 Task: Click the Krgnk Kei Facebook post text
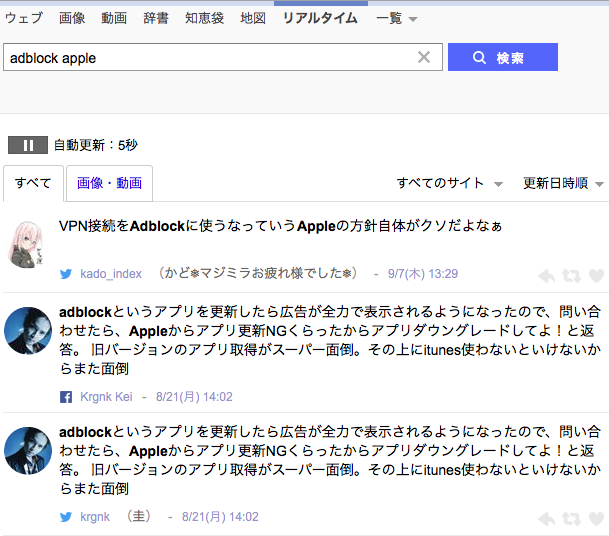[330, 340]
